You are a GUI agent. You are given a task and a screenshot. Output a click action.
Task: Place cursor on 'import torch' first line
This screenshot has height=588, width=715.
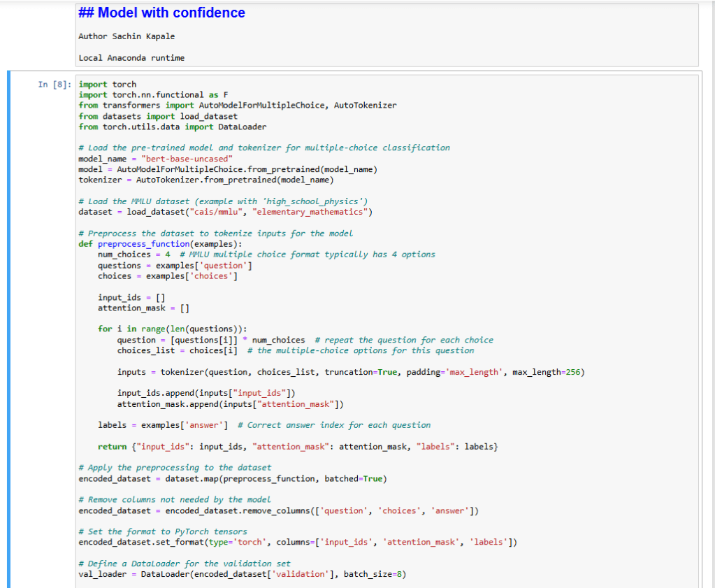(108, 85)
